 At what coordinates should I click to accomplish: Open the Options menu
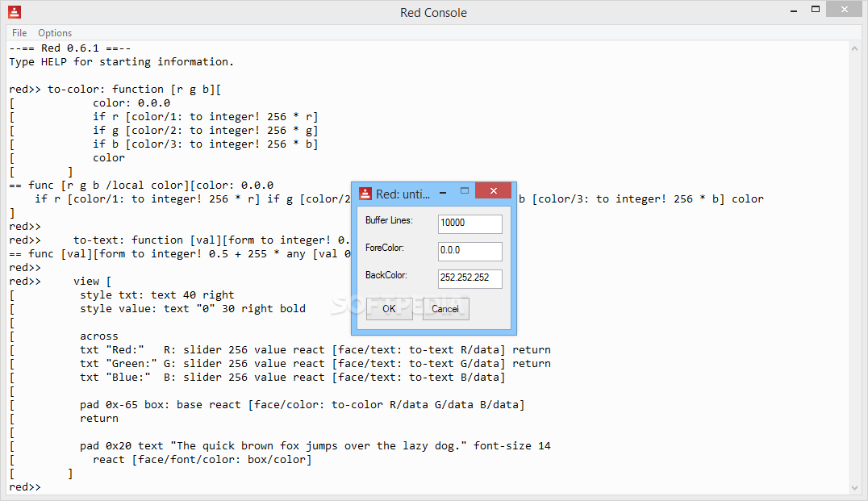[x=55, y=33]
